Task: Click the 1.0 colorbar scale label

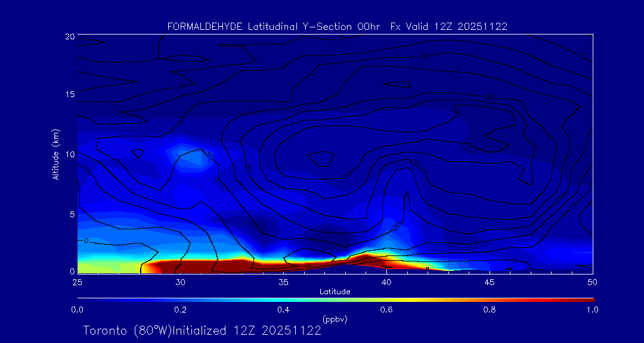Action: [592, 310]
